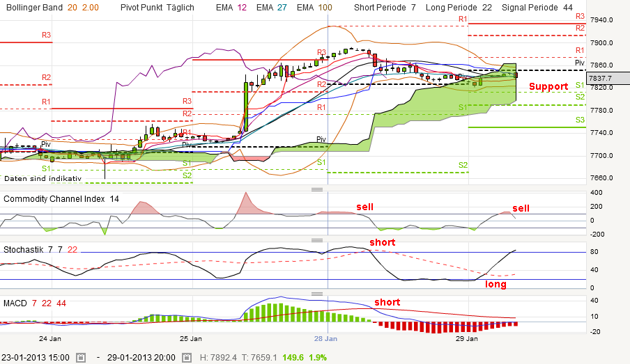Select the high value H: 7892.4
This screenshot has height=364, width=630.
coord(217,357)
